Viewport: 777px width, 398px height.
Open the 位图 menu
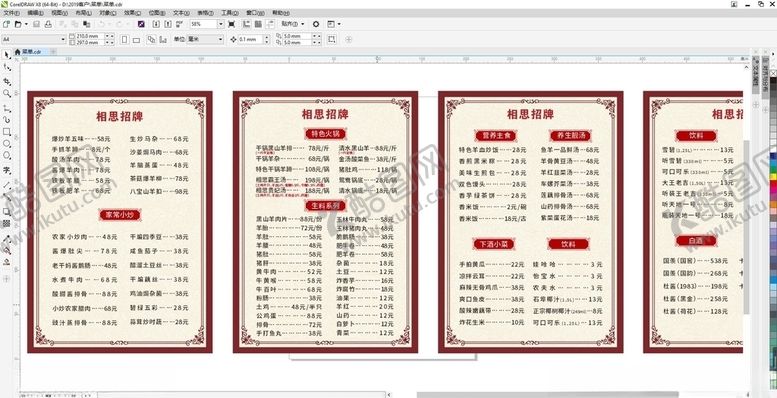pyautogui.click(x=157, y=13)
